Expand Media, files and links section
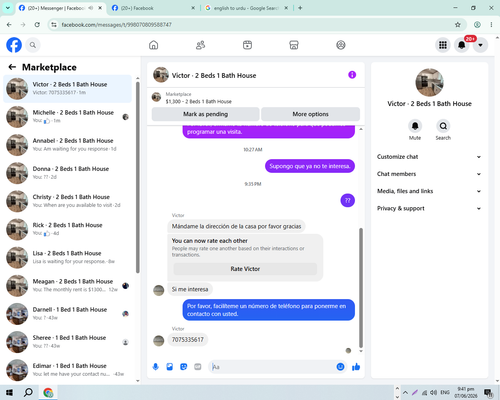The image size is (500, 400). [x=429, y=191]
